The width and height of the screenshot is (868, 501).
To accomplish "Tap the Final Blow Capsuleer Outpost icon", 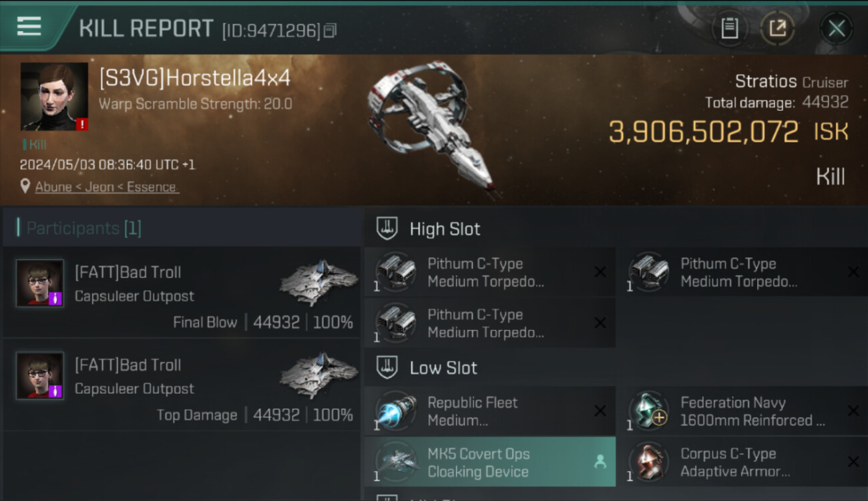I will pos(318,282).
